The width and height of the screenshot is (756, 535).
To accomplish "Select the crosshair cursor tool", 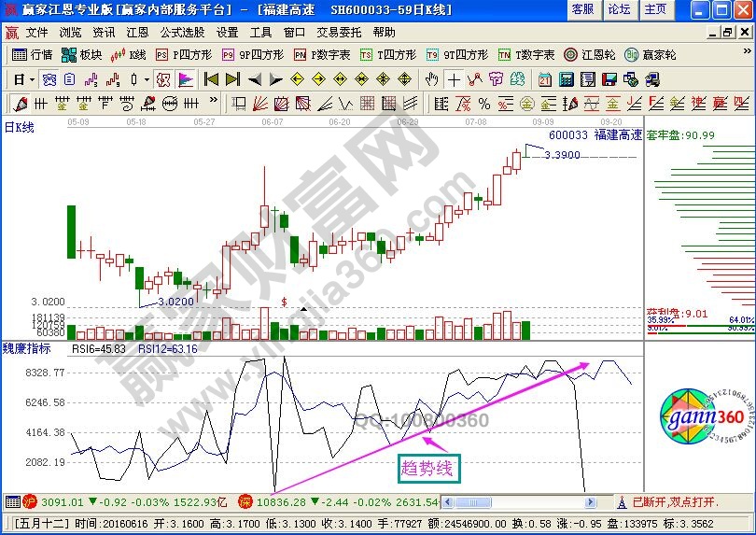I will click(x=454, y=79).
